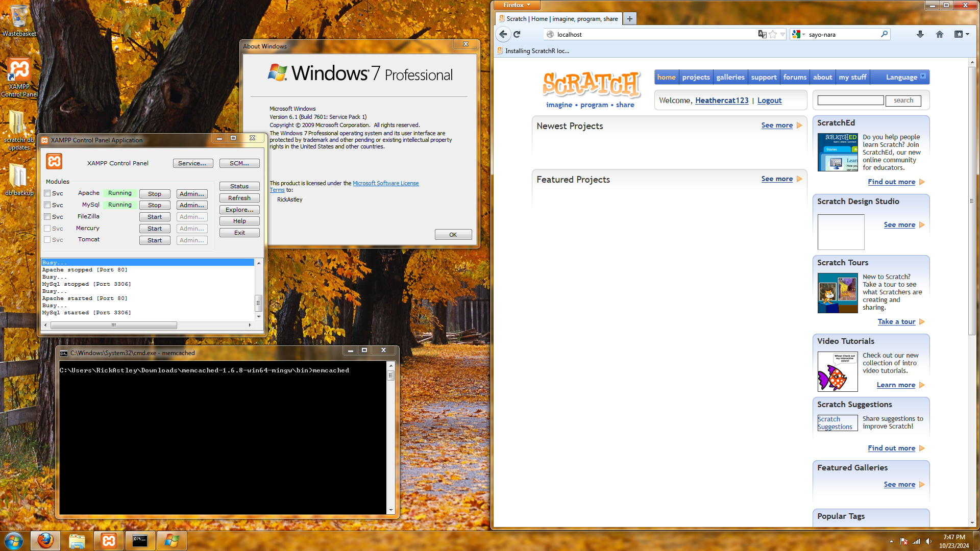The height and width of the screenshot is (551, 980).
Task: Click the page reload icon
Action: coord(517,34)
